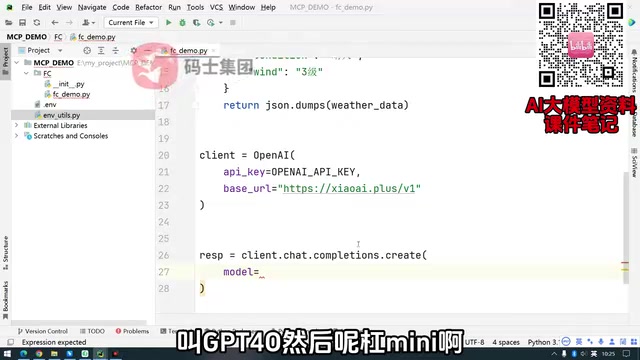This screenshot has width=640, height=360.
Task: Click the https://xiaoai.plus/v1 URL in code
Action: pyautogui.click(x=349, y=189)
